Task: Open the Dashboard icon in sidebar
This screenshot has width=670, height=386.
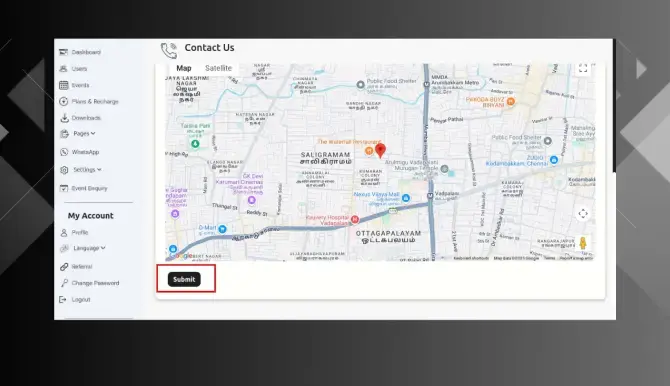Action: pyautogui.click(x=63, y=52)
